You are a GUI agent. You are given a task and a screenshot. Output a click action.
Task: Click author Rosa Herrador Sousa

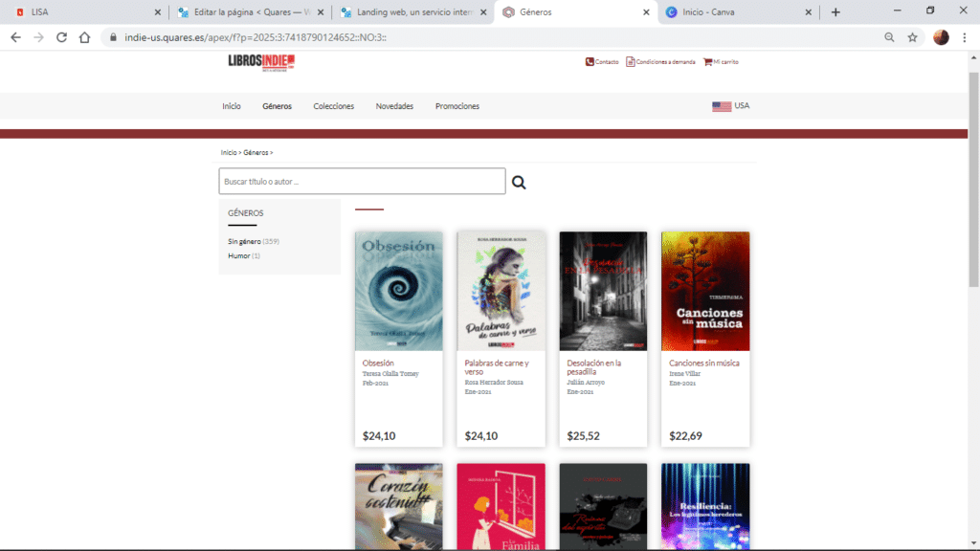494,383
